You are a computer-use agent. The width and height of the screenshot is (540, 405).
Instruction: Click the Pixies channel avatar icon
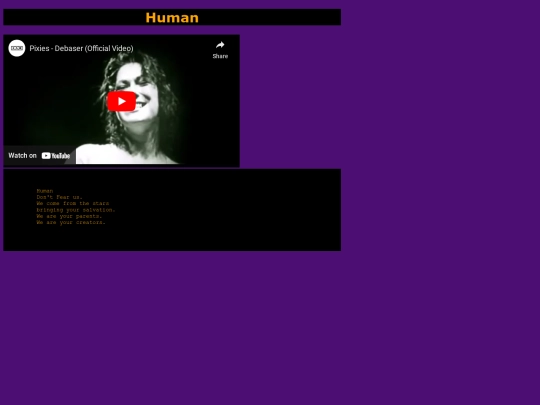(x=17, y=48)
